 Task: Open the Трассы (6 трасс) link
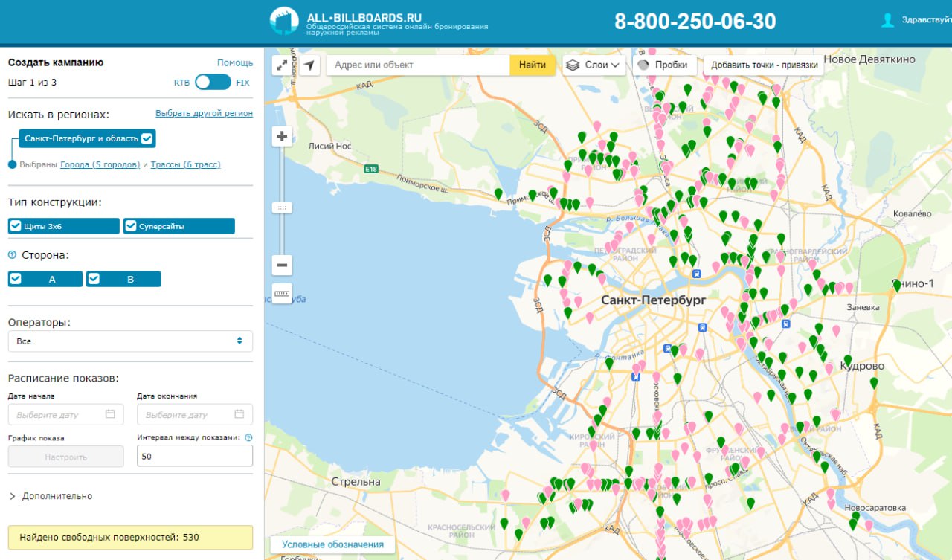coord(186,164)
